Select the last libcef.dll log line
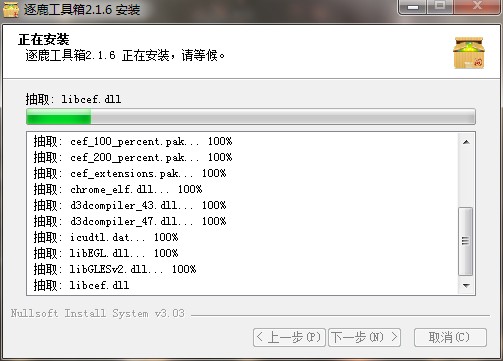The width and height of the screenshot is (503, 361). coord(81,285)
